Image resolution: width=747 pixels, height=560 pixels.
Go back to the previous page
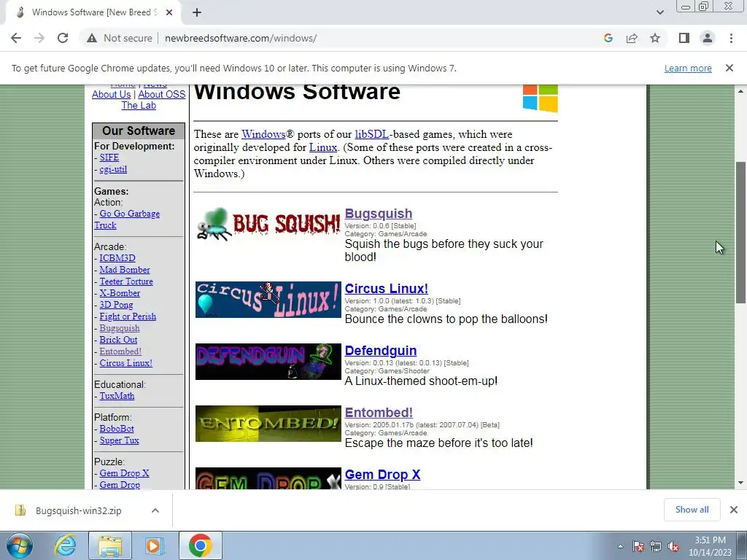coord(16,38)
